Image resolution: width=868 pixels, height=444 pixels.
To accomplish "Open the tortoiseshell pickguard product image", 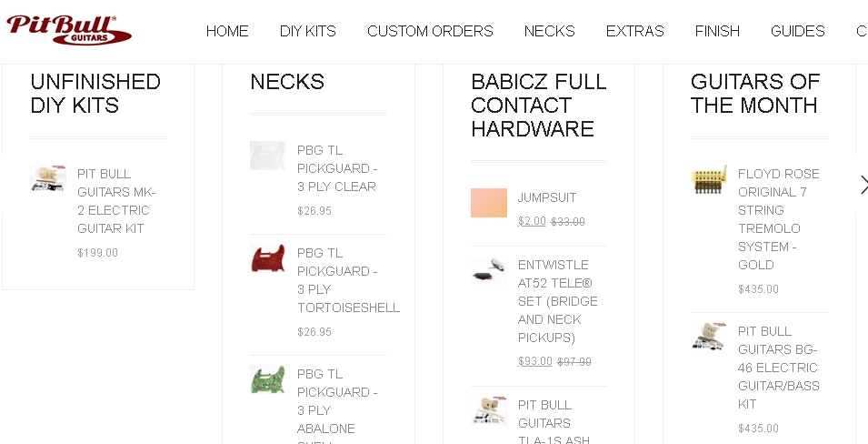I will tap(267, 258).
